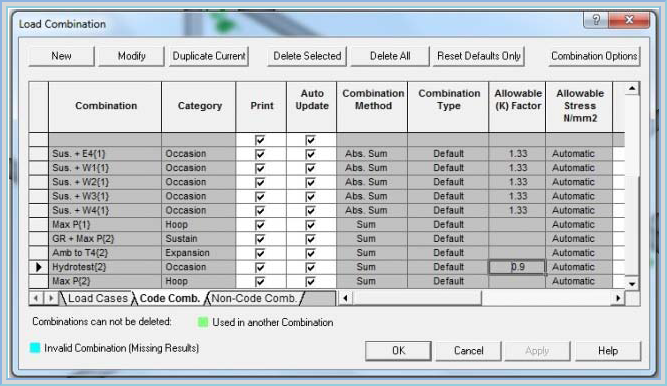Click the tab scroll right arrow icon
Screen dimensions: 667x386
click(51, 298)
